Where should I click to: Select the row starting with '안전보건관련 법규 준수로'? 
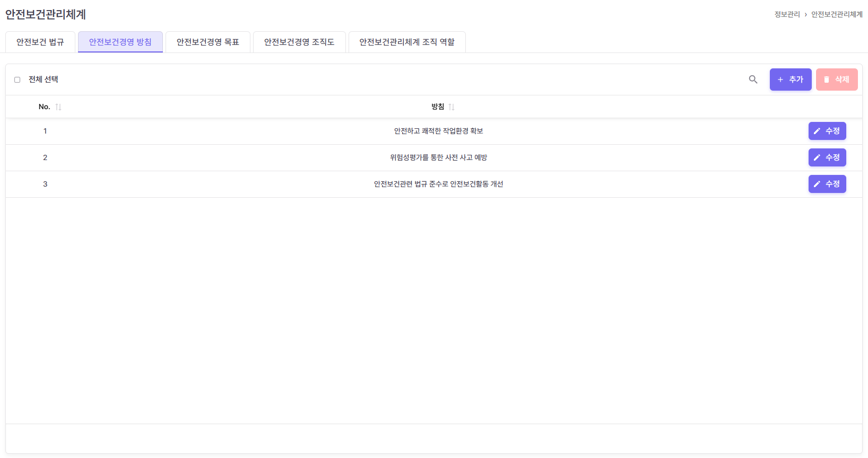[438, 184]
